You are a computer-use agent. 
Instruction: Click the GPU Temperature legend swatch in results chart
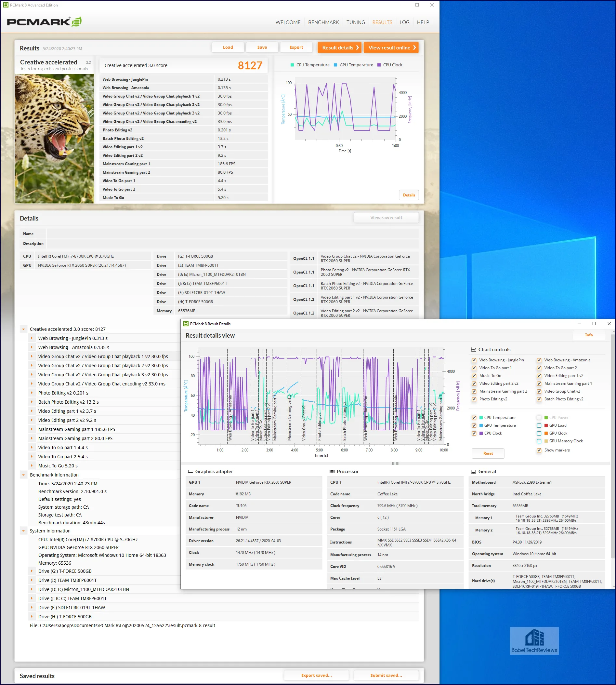click(x=335, y=65)
